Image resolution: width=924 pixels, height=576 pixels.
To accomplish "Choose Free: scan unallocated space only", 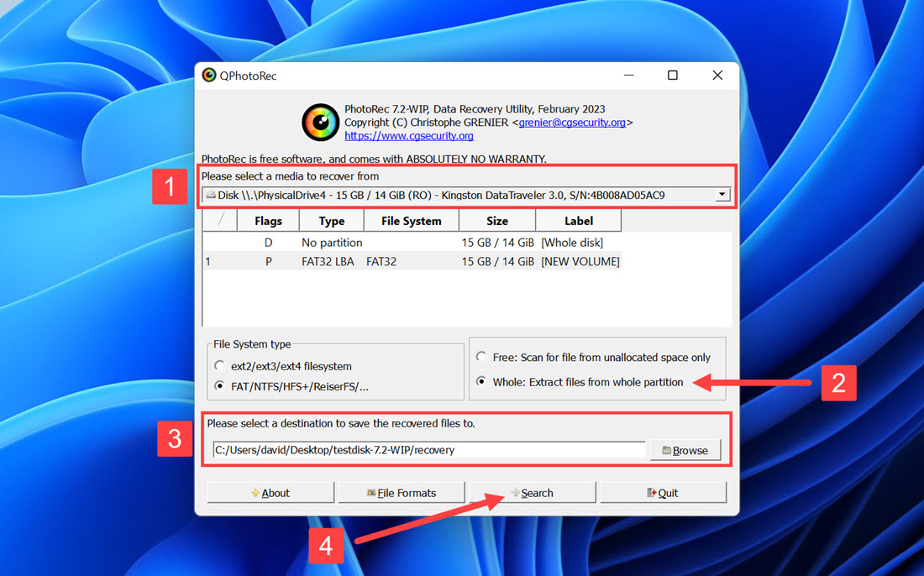I will click(x=481, y=357).
